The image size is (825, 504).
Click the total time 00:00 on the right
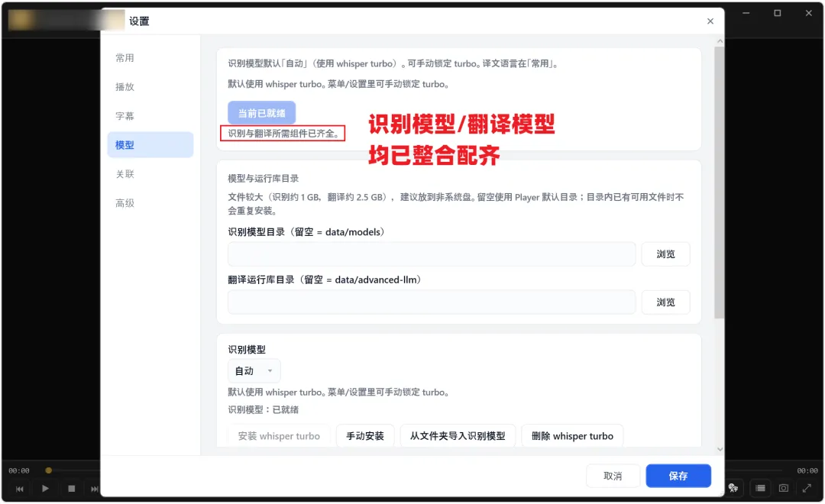click(x=807, y=471)
